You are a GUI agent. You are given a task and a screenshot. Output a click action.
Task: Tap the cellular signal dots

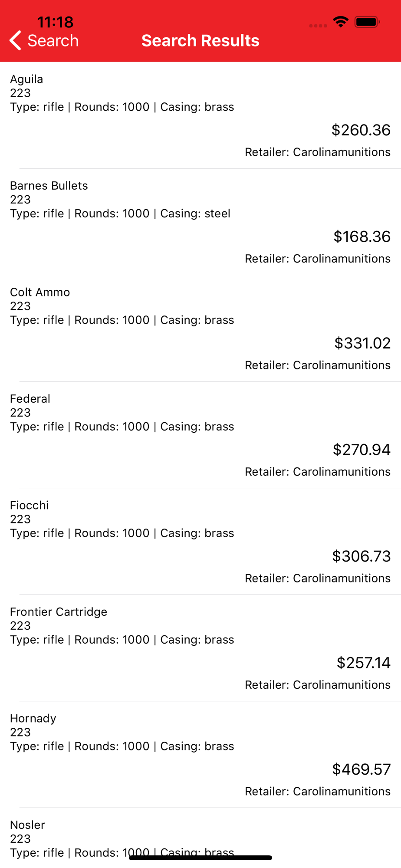pyautogui.click(x=318, y=26)
